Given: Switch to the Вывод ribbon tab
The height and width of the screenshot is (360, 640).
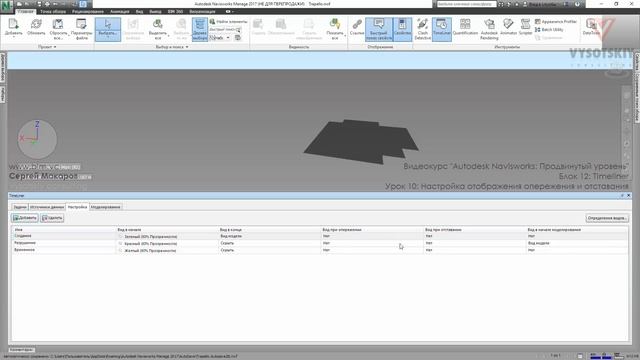Looking at the screenshot, I should (155, 11).
